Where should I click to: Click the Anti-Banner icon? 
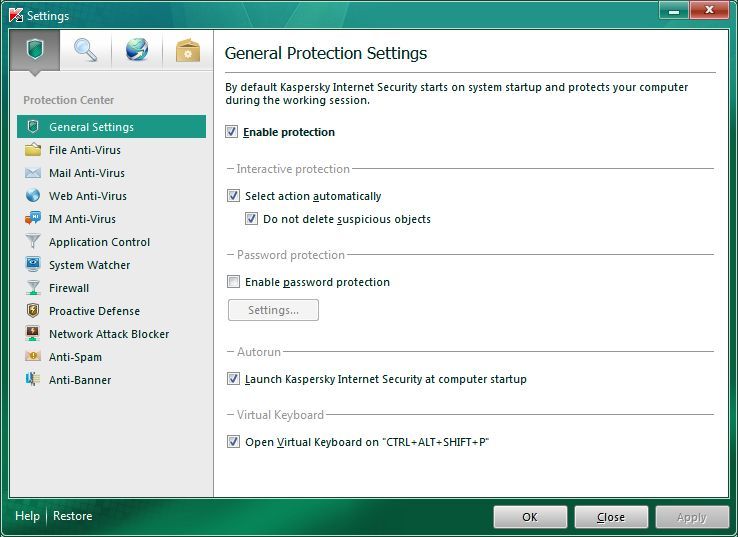click(33, 379)
